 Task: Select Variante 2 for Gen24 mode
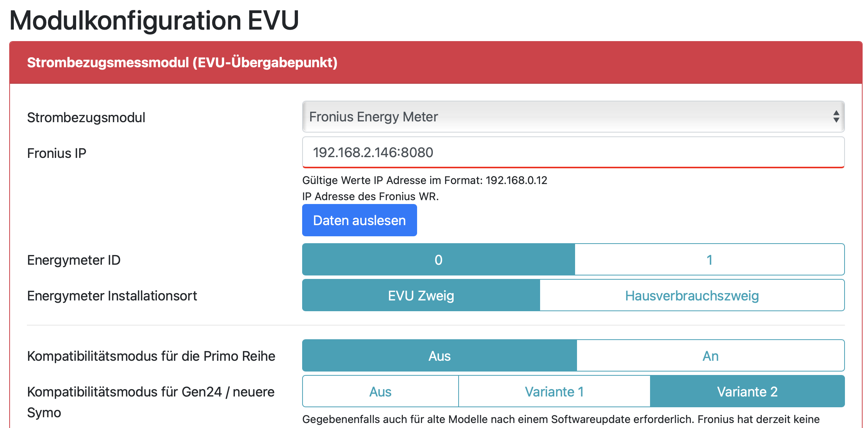[747, 392]
